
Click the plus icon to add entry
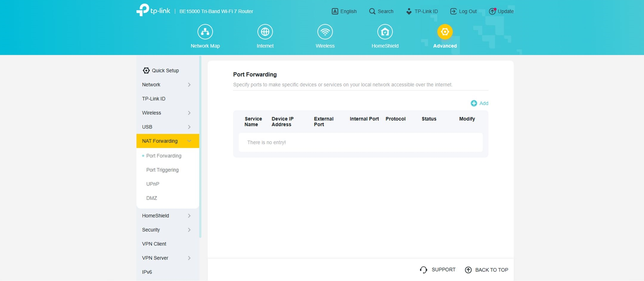coord(474,103)
